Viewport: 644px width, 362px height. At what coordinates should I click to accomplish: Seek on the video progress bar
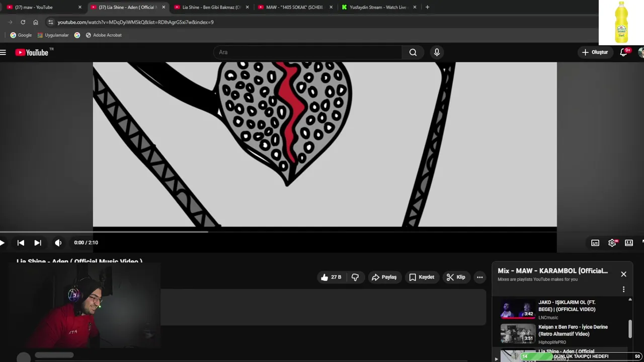[x=278, y=231]
